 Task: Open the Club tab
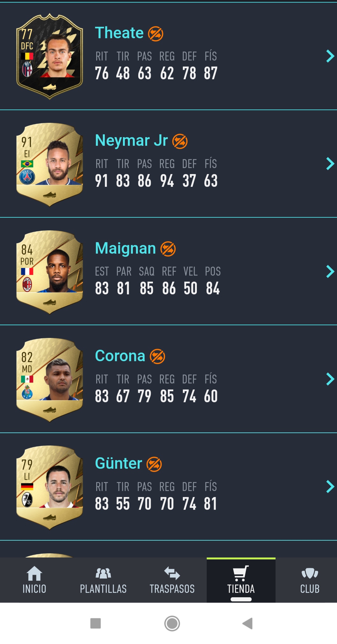(x=310, y=580)
